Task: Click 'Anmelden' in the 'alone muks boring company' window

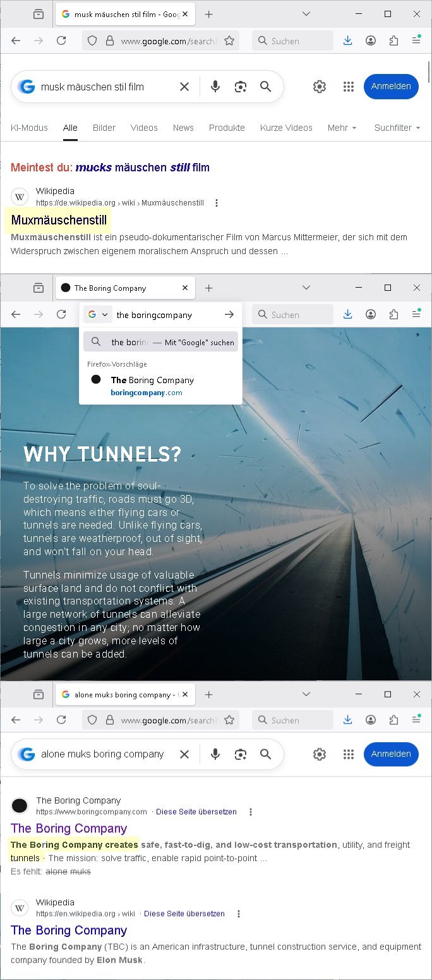Action: coord(391,754)
